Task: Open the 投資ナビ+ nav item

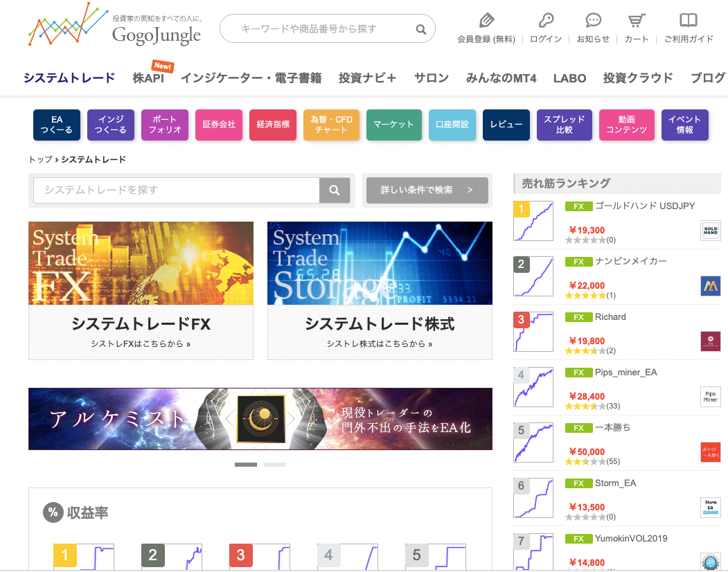Action: click(x=368, y=78)
